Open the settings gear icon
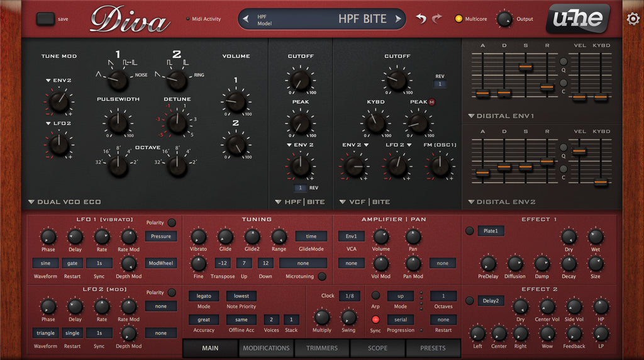Screen dimensions: 644x360 tap(633, 18)
